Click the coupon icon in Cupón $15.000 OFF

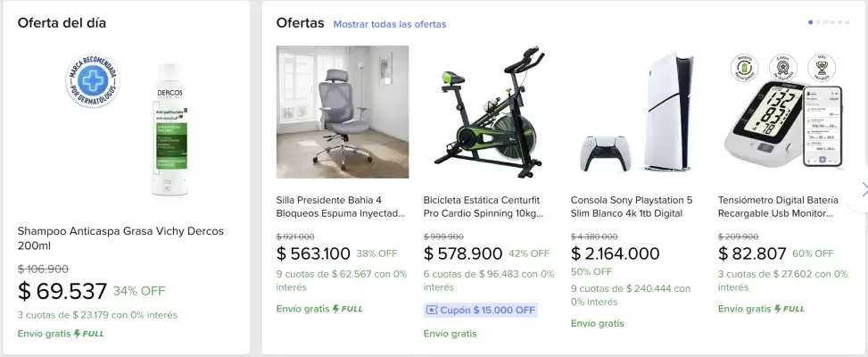tap(432, 311)
